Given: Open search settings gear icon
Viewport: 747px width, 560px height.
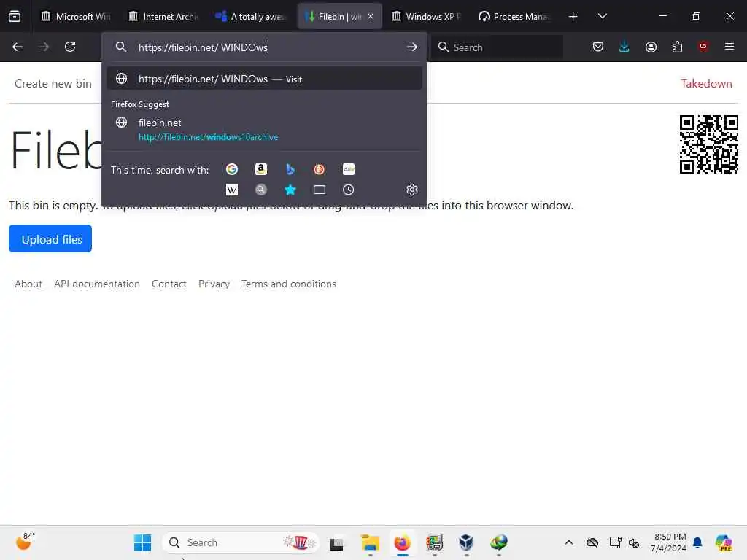Looking at the screenshot, I should [412, 190].
